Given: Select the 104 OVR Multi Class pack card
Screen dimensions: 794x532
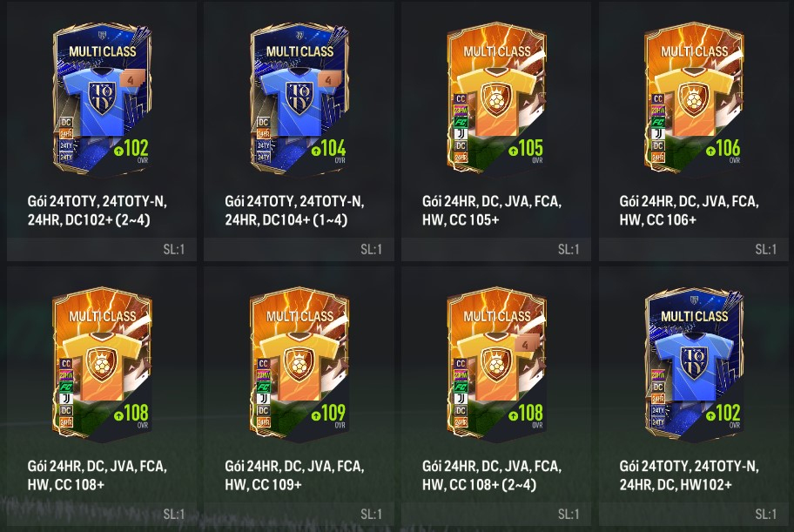Looking at the screenshot, I should (299, 99).
